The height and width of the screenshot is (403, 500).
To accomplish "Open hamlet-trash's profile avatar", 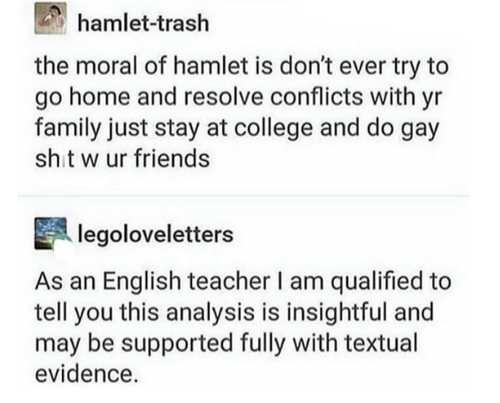I will pyautogui.click(x=50, y=19).
